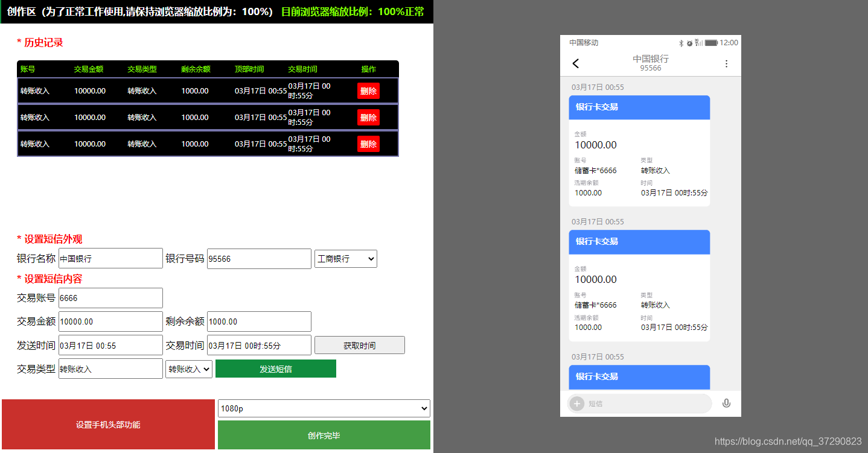Click the 交易金额 input field
This screenshot has height=453, width=868.
click(x=110, y=322)
